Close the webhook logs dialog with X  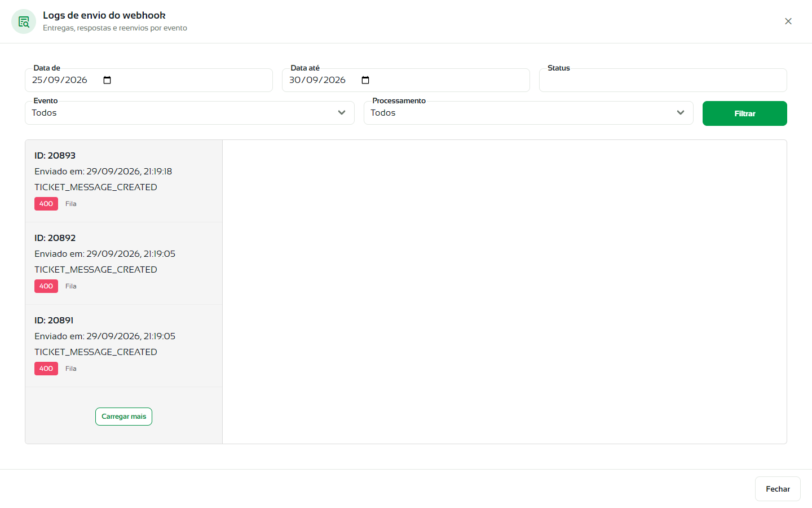click(788, 21)
